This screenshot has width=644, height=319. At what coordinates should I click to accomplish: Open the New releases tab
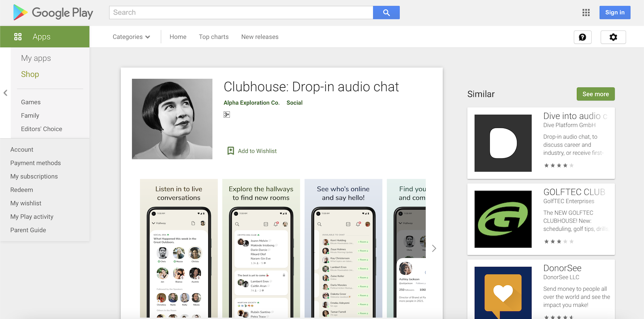click(x=260, y=37)
